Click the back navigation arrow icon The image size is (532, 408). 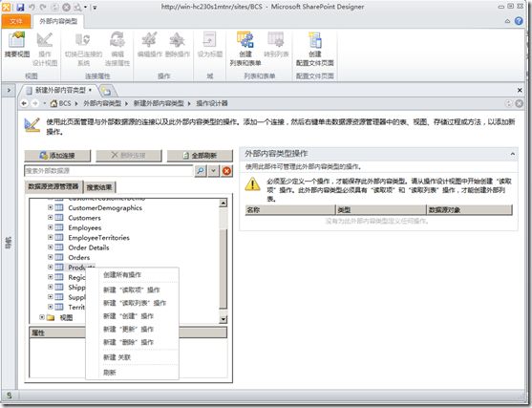point(24,103)
